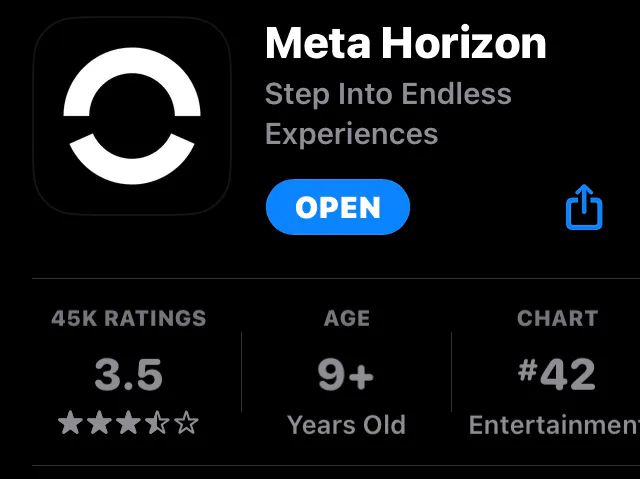640x479 pixels.
Task: Open the Meta Horizon app
Action: [x=338, y=207]
